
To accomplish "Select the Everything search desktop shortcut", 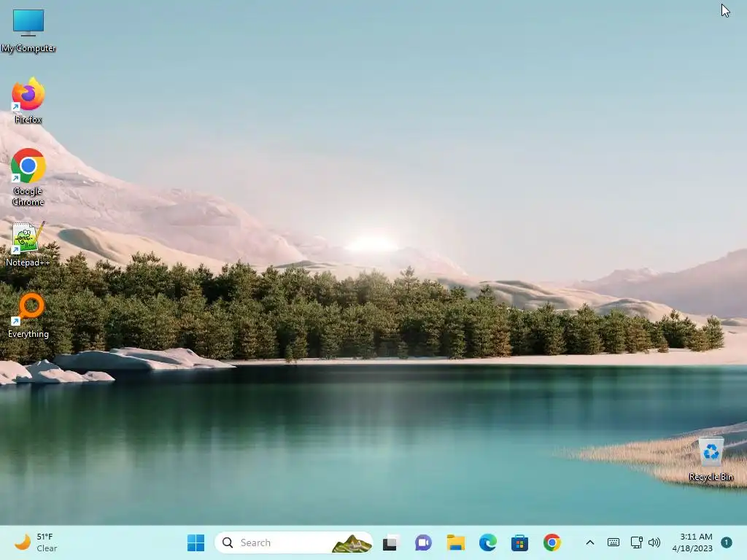I will coord(28,315).
